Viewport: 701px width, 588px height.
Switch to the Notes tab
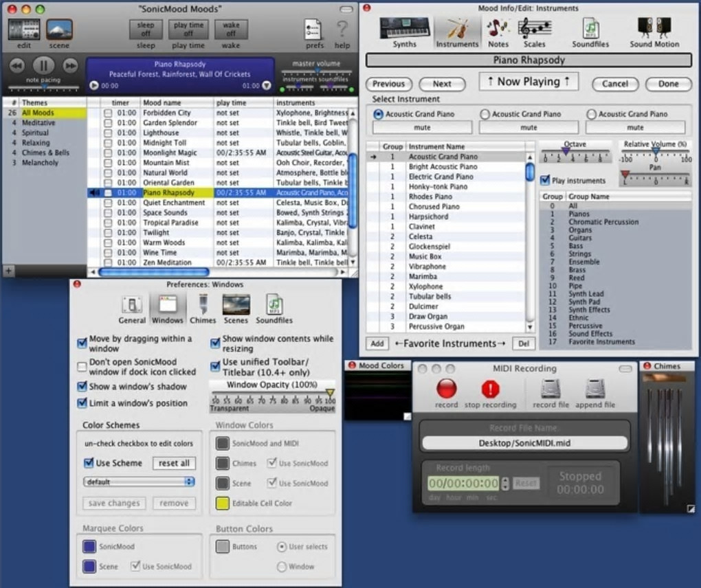coord(498,29)
